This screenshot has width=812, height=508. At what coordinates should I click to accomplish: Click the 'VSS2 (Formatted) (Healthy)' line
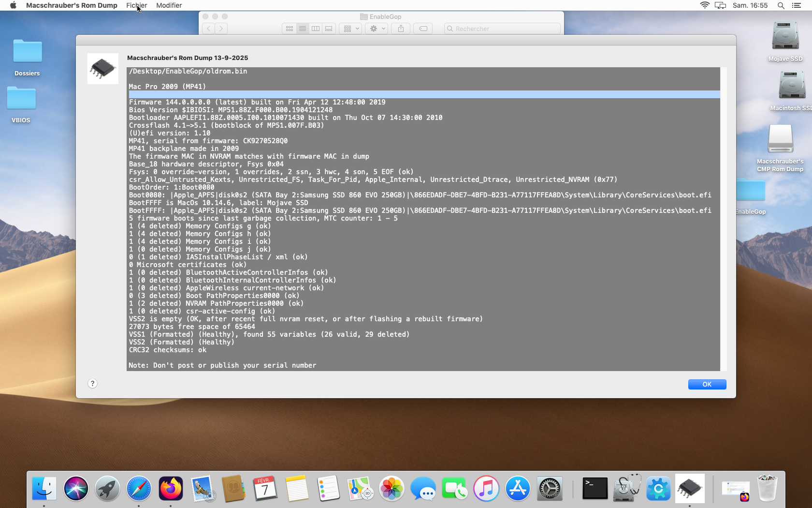pyautogui.click(x=182, y=342)
